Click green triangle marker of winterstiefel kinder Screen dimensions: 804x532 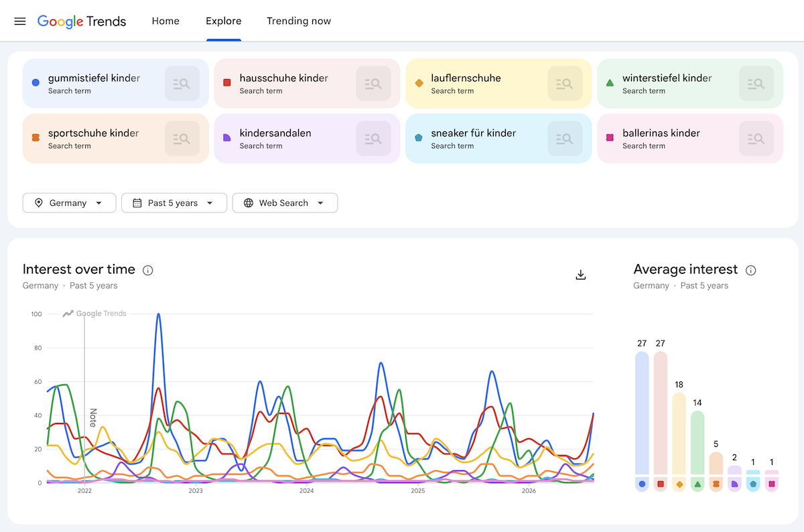[610, 83]
